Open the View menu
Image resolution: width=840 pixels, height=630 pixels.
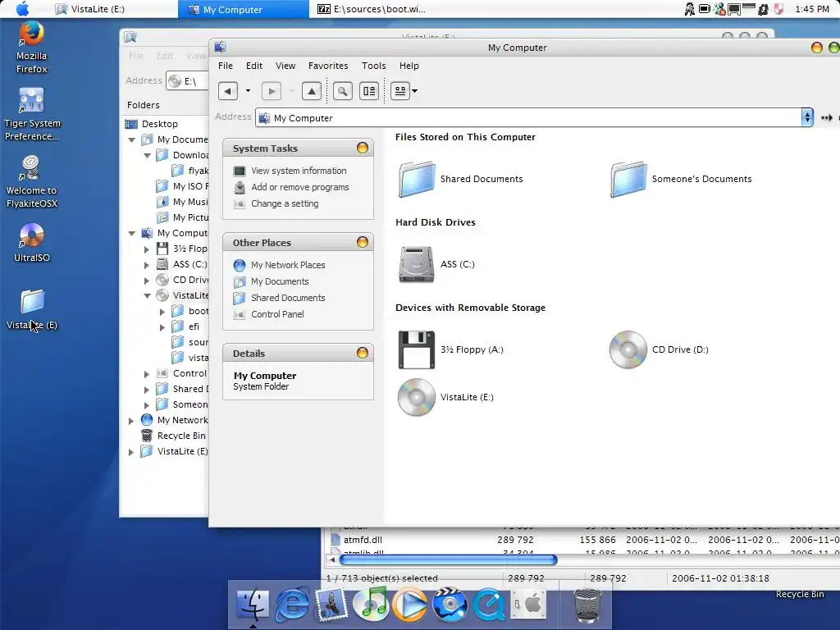pyautogui.click(x=285, y=66)
